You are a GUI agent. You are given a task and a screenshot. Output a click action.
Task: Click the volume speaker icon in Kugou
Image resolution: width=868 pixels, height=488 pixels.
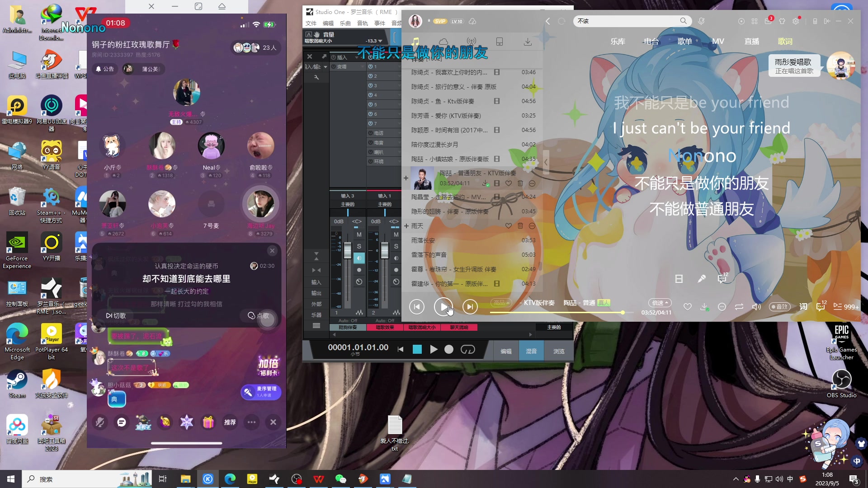point(756,307)
